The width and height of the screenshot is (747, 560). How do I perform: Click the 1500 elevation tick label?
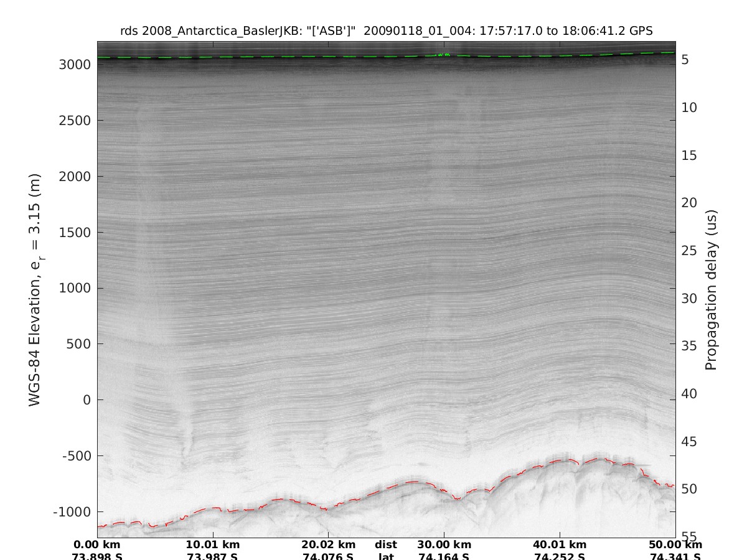pos(75,232)
